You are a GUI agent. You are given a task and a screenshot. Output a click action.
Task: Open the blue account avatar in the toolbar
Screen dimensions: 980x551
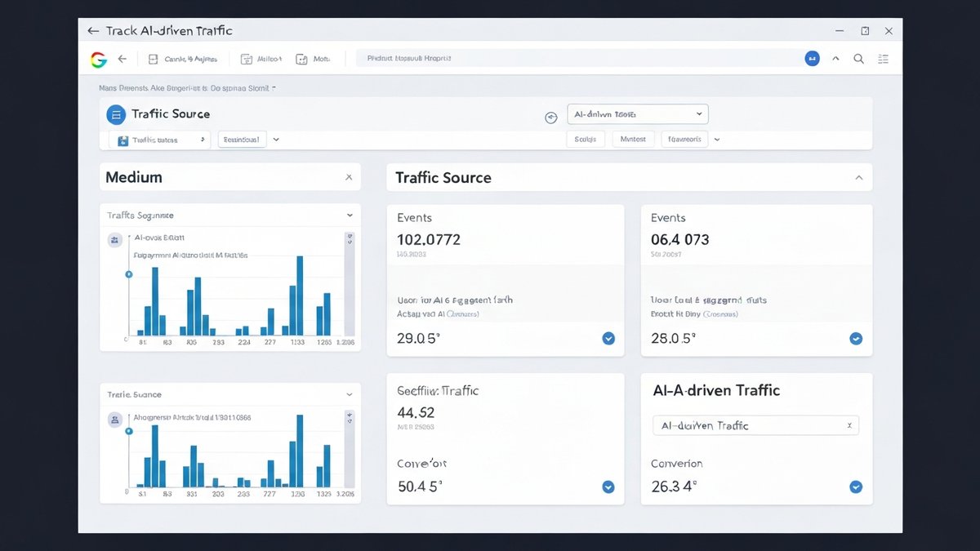(812, 59)
